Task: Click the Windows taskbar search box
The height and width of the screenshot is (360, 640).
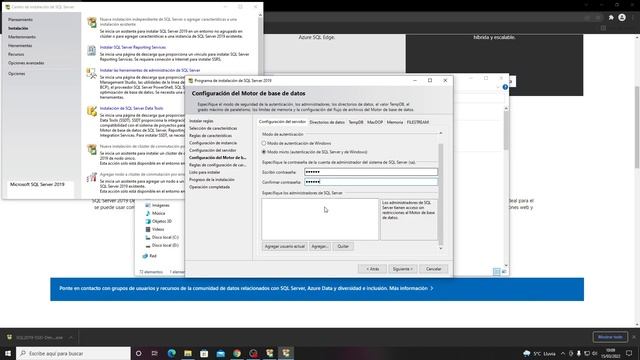Action: [73, 353]
